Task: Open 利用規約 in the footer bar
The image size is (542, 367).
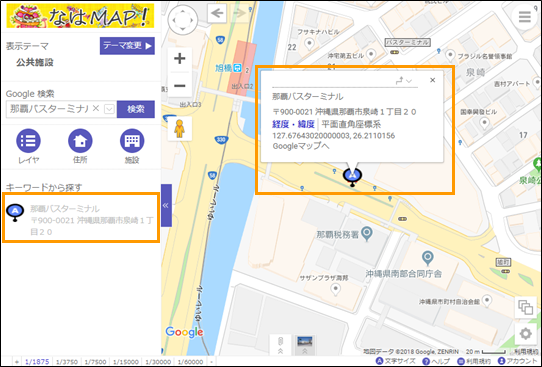Action: pyautogui.click(x=474, y=361)
